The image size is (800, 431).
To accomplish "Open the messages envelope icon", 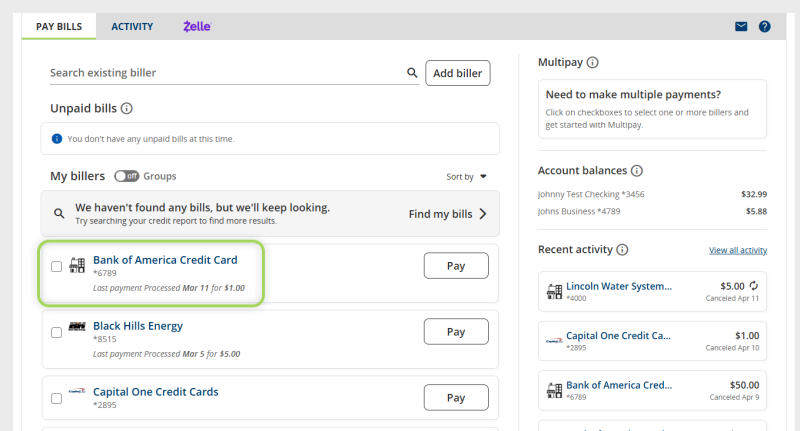I will [x=741, y=27].
